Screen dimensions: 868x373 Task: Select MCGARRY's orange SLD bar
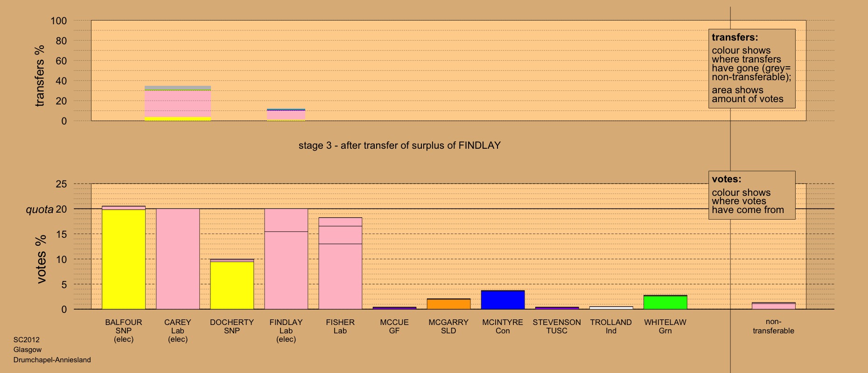click(448, 304)
